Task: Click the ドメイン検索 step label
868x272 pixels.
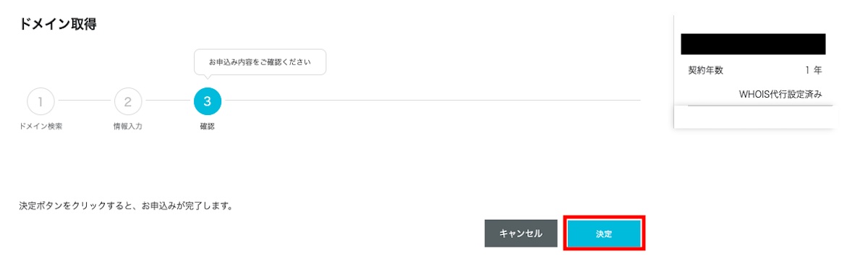Action: pos(41,127)
